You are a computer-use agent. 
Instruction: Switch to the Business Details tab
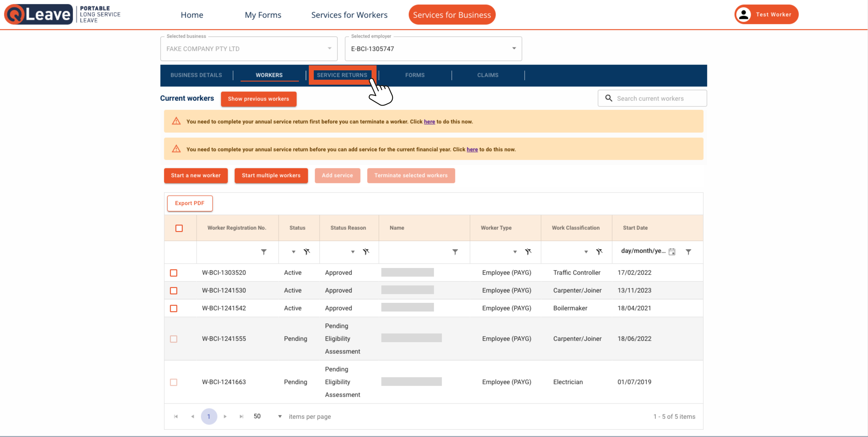(x=196, y=75)
